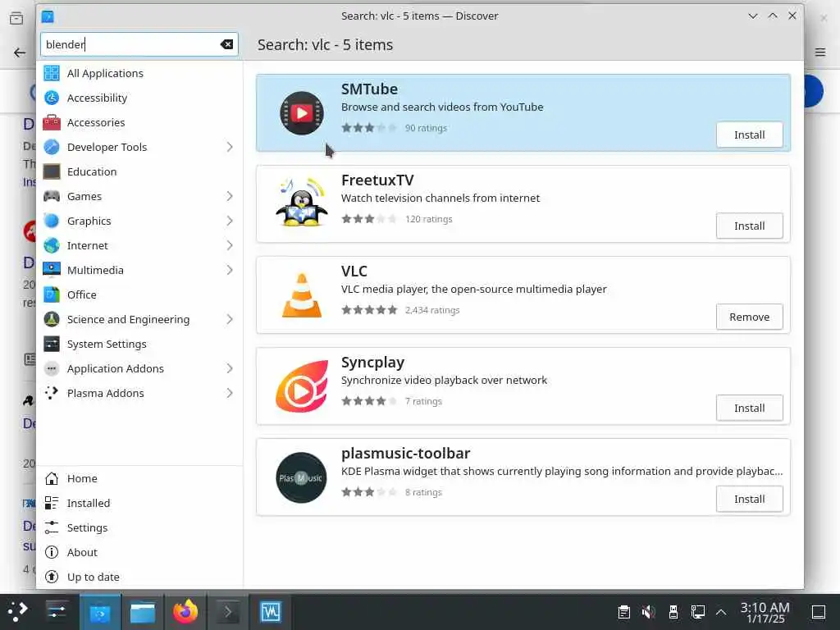Click the Office category icon
Viewport: 840px width, 630px height.
click(52, 294)
